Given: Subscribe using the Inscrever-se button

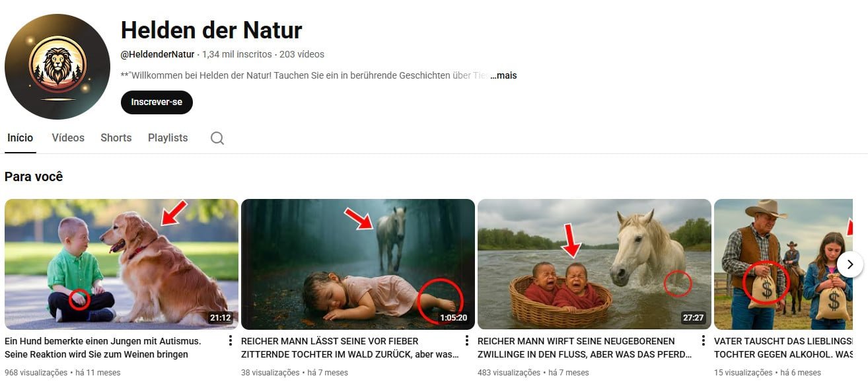Looking at the screenshot, I should coord(157,102).
